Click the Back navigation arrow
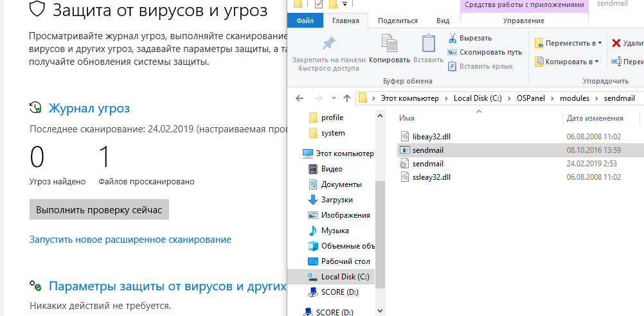Viewport: 644px width, 316px height. (x=300, y=98)
